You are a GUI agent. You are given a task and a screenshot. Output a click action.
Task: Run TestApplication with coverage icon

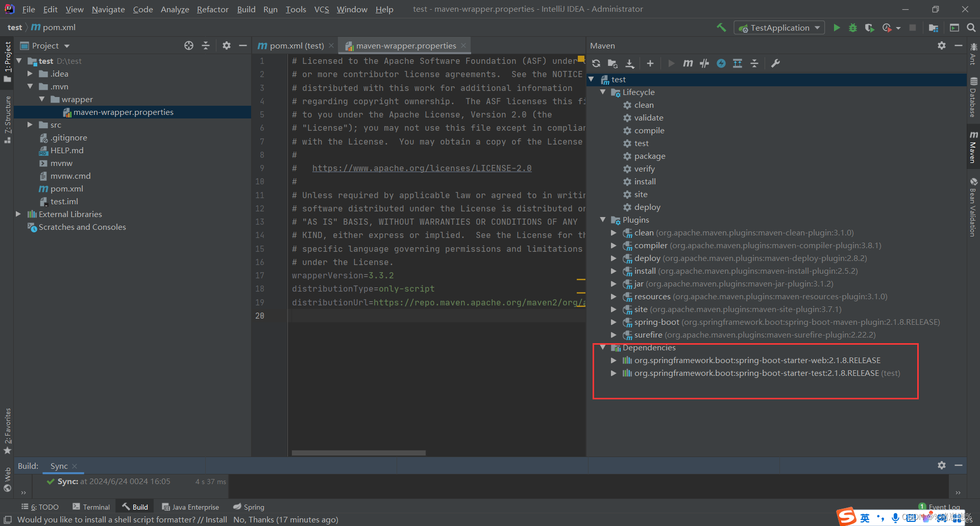[x=869, y=28]
